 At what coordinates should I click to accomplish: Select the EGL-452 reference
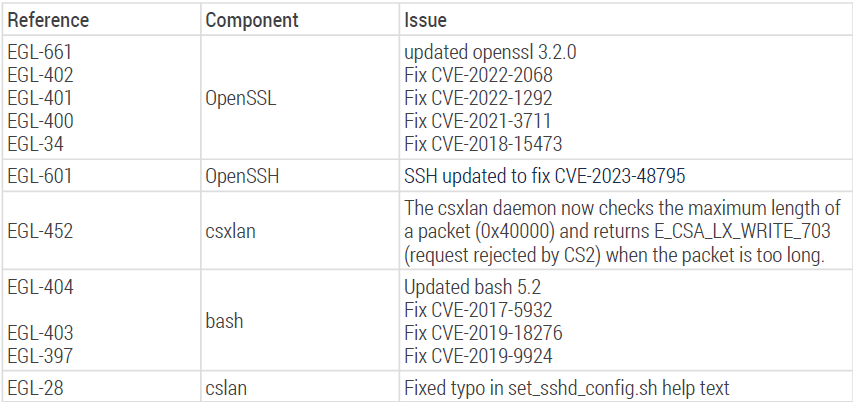(40, 231)
